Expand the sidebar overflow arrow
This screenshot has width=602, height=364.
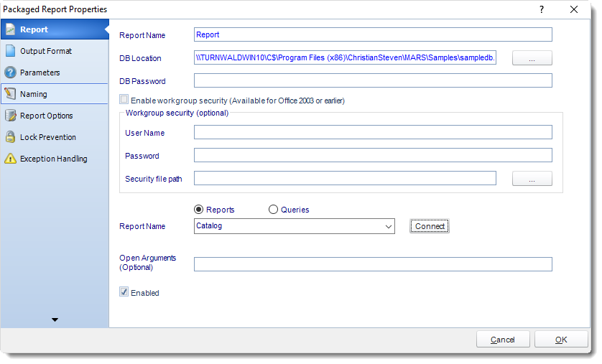(55, 319)
